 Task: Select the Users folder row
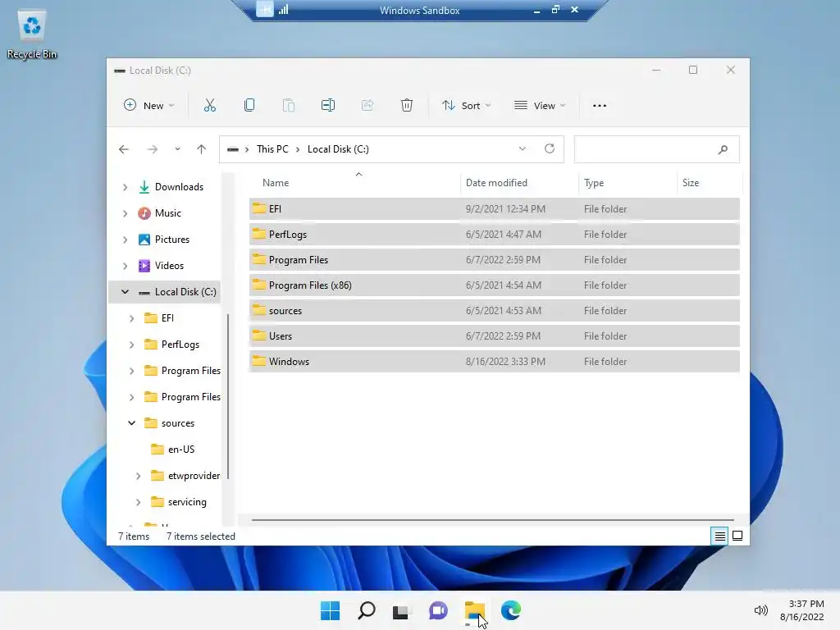(x=494, y=336)
